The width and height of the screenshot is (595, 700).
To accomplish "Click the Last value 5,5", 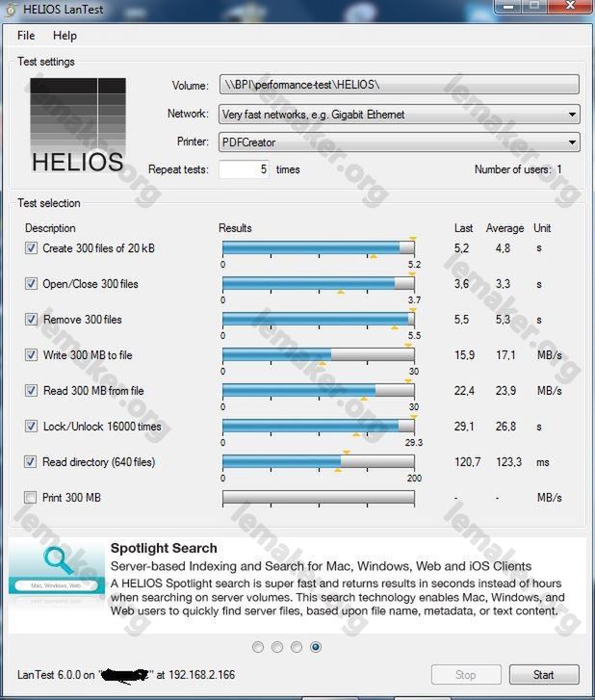I will click(461, 320).
